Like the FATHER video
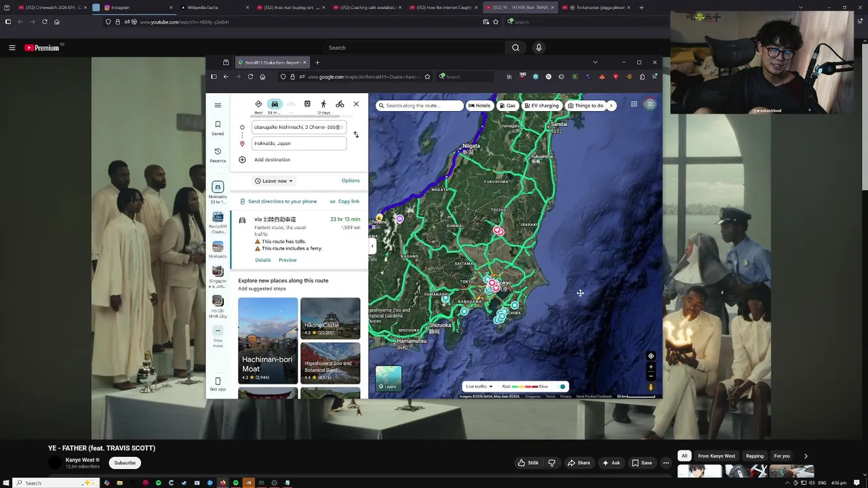 click(x=528, y=463)
